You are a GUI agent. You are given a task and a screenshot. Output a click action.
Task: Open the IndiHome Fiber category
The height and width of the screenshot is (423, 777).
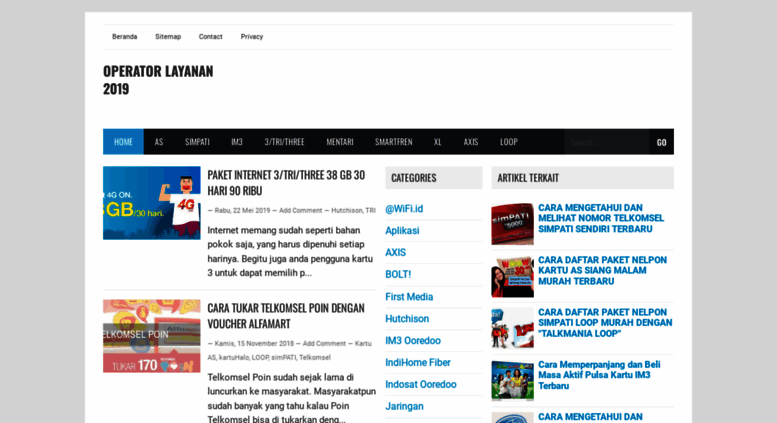tap(418, 363)
